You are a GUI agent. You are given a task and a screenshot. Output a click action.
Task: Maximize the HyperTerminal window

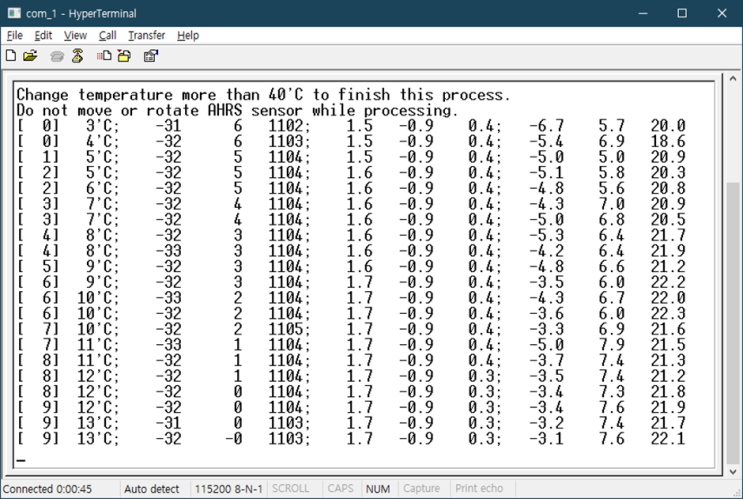(682, 13)
